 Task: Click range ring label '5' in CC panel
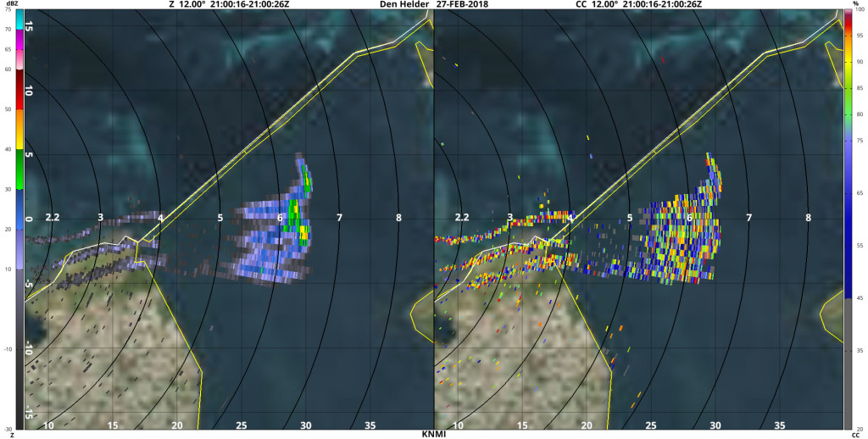[630, 218]
